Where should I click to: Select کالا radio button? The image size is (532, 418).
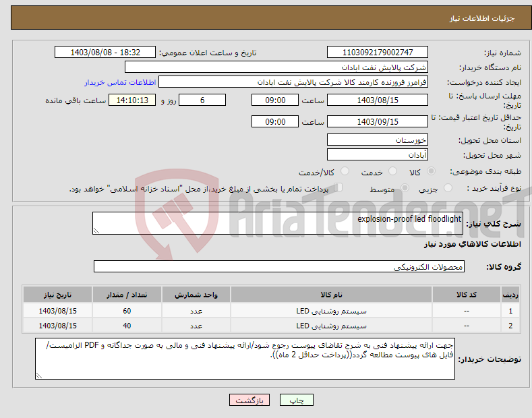(x=431, y=171)
